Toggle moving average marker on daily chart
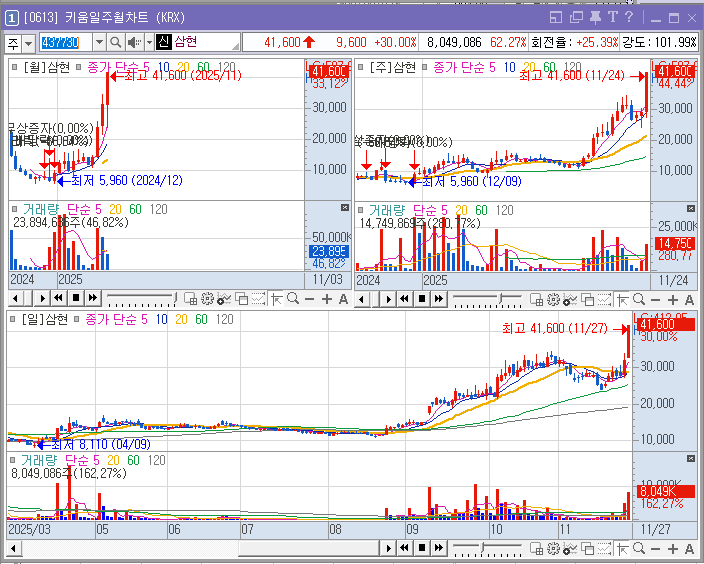704x564 pixels. [x=76, y=319]
